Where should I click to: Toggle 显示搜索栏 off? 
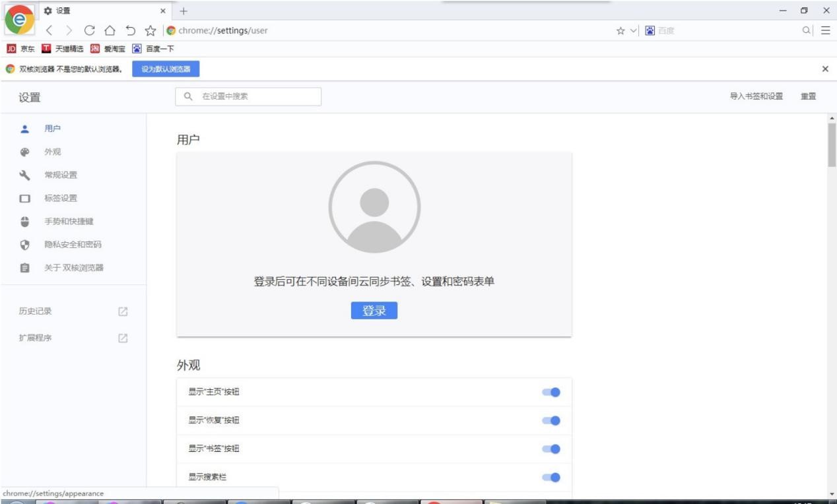(x=552, y=477)
